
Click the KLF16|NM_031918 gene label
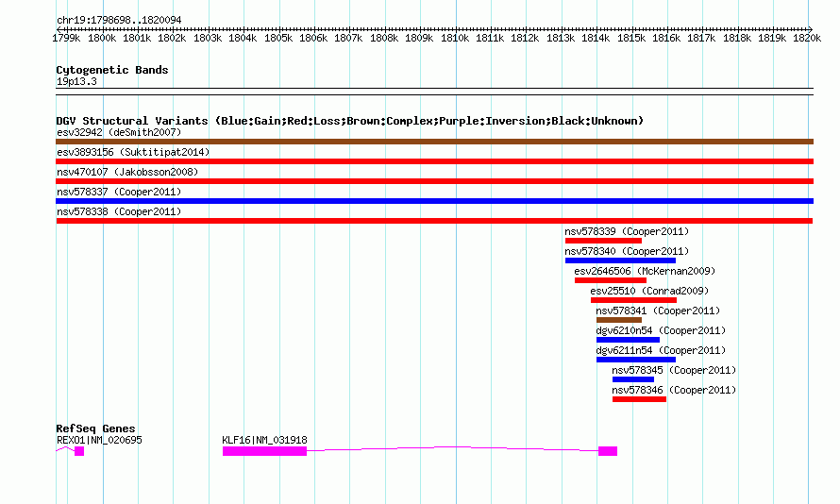click(264, 440)
